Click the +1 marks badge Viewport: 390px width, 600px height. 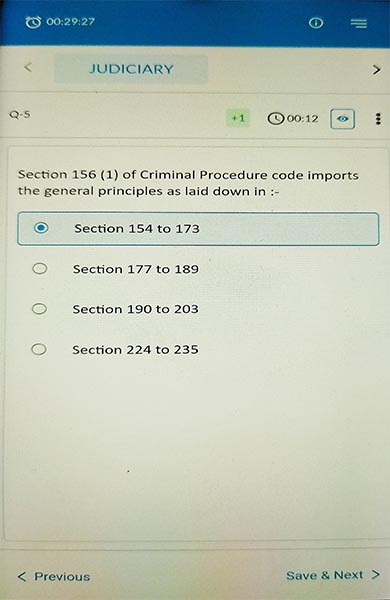tap(238, 118)
